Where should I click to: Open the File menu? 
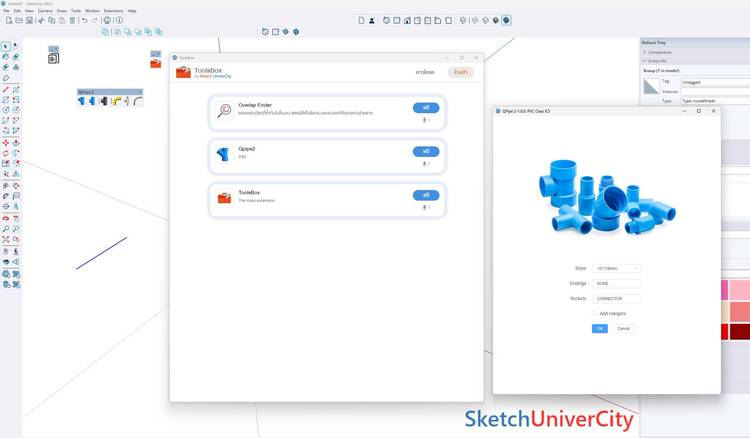pyautogui.click(x=6, y=11)
